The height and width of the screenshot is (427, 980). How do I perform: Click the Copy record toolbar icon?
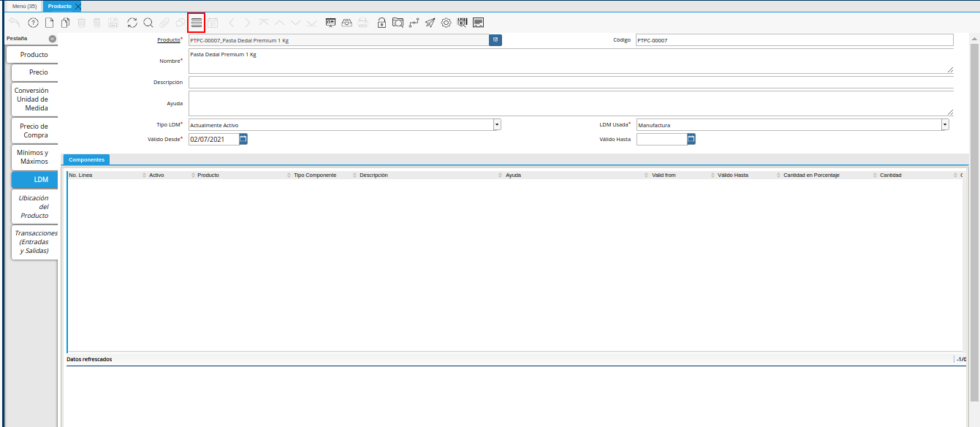[65, 23]
